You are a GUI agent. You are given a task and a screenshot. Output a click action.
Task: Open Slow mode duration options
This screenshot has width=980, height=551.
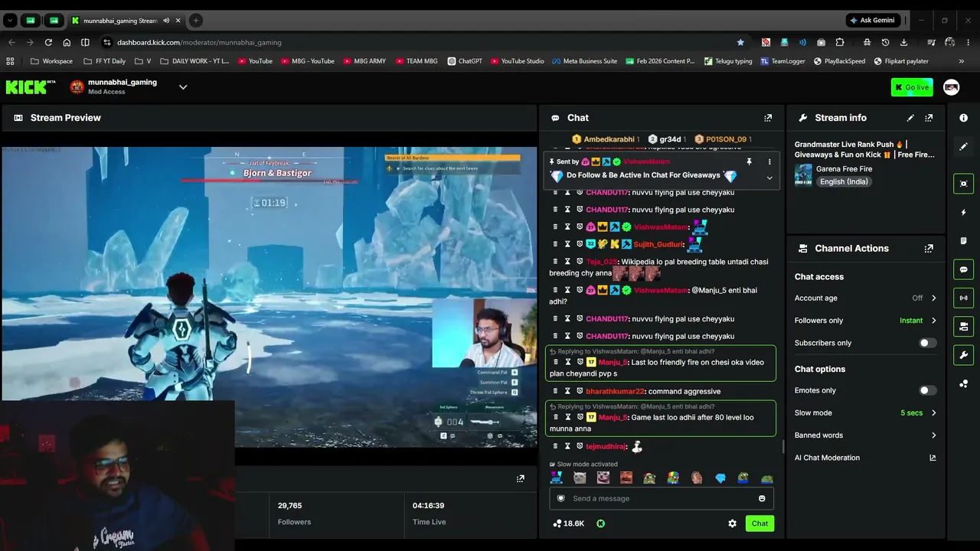pyautogui.click(x=865, y=413)
